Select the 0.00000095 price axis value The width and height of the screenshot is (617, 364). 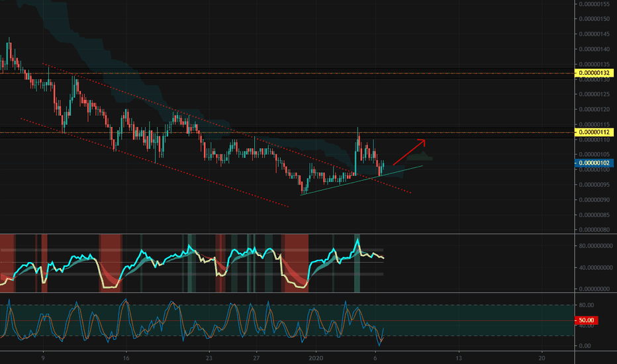click(594, 185)
